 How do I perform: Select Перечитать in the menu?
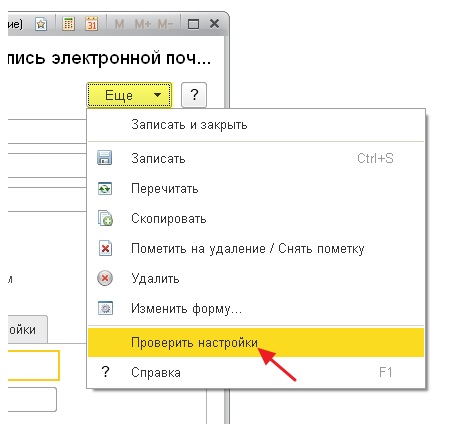click(256, 189)
